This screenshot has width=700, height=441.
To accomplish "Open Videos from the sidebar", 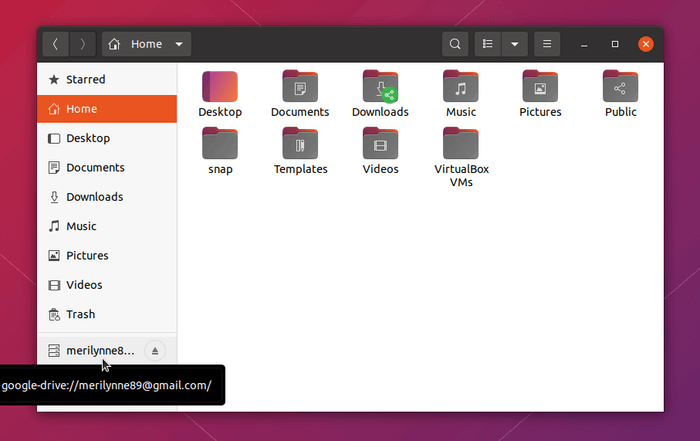I will [107, 285].
